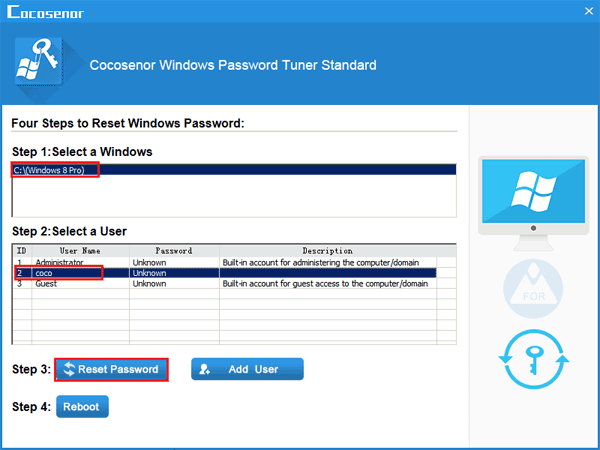Click the Reset Password button
The image size is (600, 450).
(111, 369)
